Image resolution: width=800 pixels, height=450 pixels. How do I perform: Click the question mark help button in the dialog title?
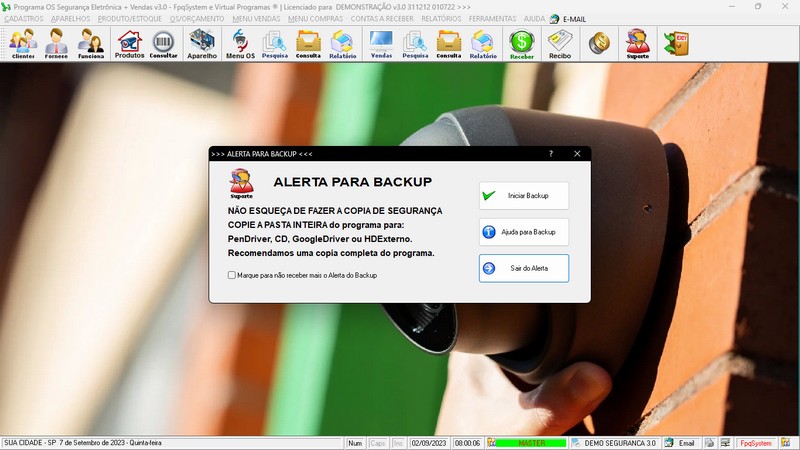tap(550, 154)
